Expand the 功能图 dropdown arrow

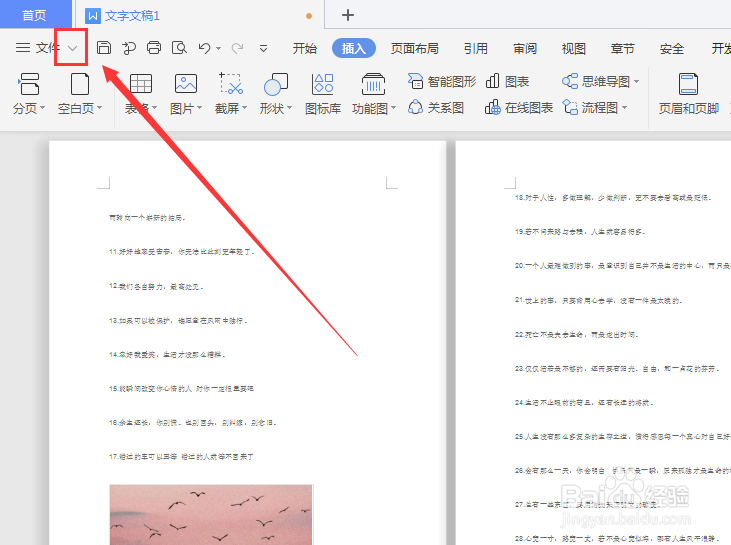393,108
